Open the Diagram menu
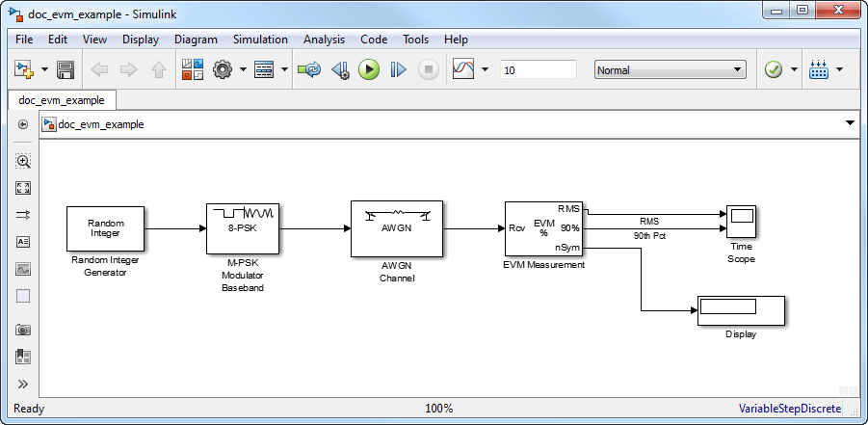Image resolution: width=868 pixels, height=425 pixels. [196, 40]
